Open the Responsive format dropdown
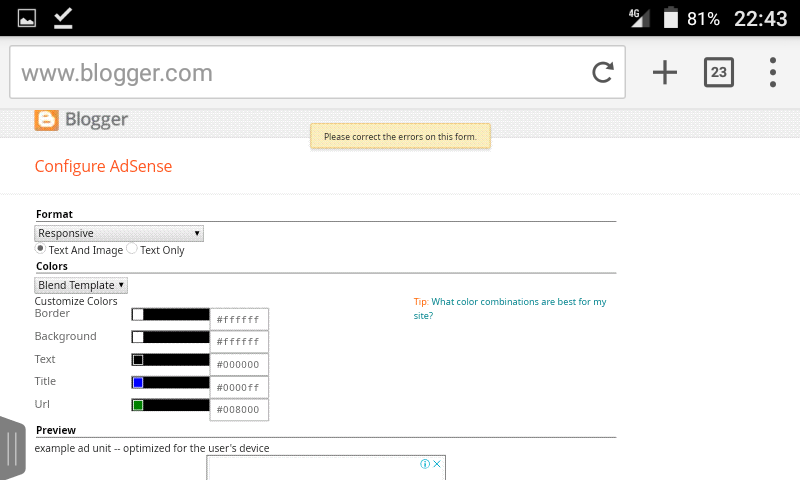This screenshot has width=800, height=480. pyautogui.click(x=119, y=233)
